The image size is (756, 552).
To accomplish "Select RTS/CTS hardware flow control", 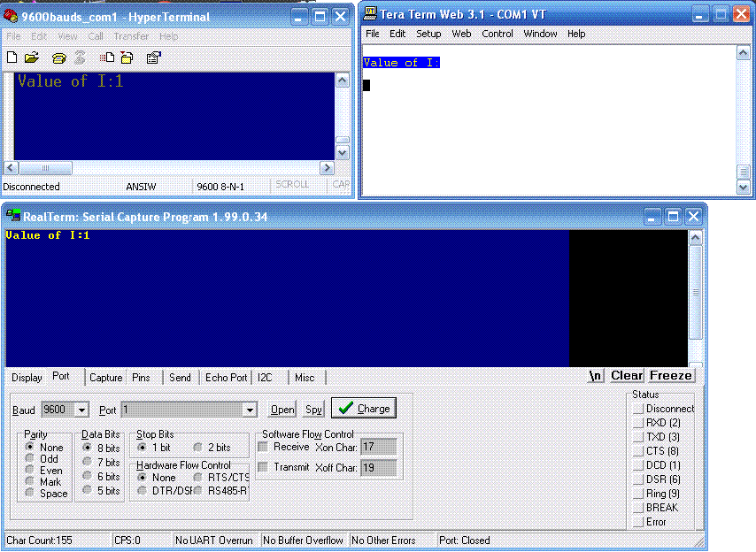I will [197, 478].
